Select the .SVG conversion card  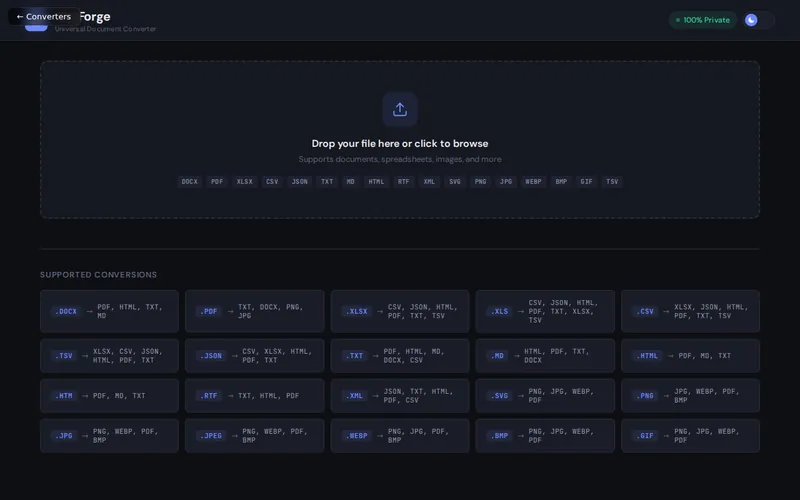click(x=545, y=395)
